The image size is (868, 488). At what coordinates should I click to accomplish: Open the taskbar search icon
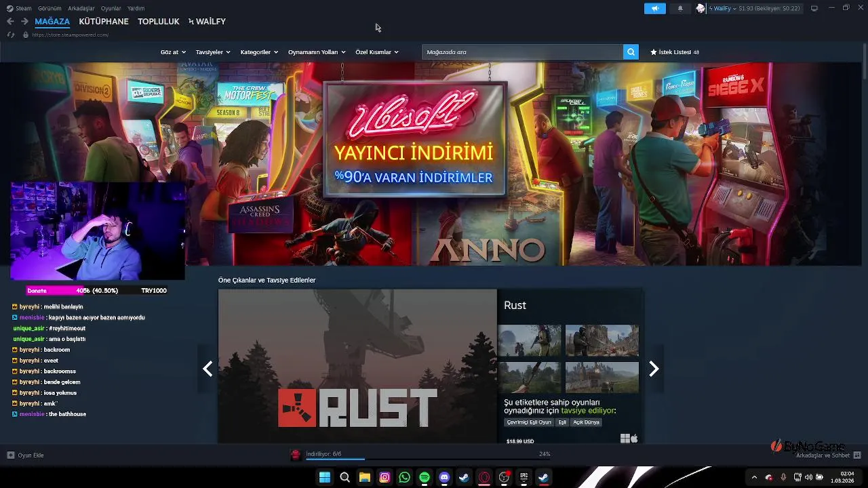point(344,478)
